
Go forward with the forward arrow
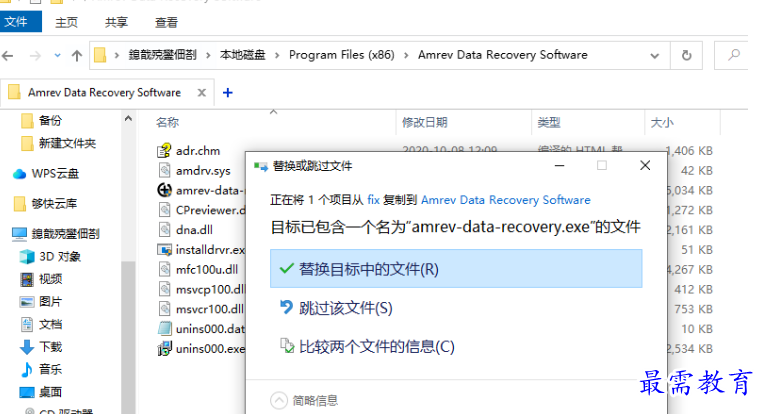click(35, 56)
